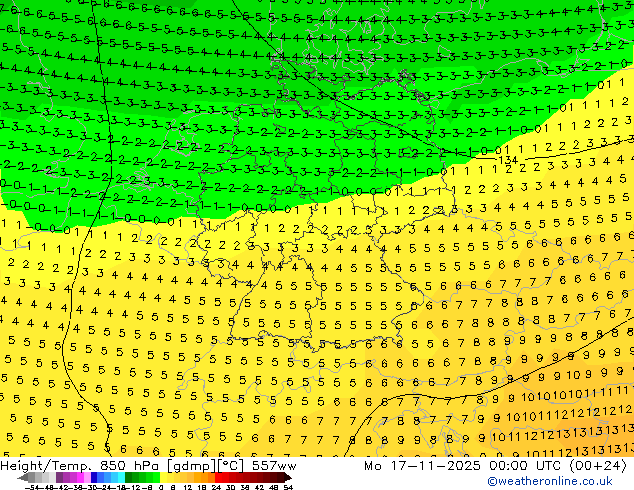Screen dimensions: 634x490
Task: Click the "557ww" model label text
Action: click(274, 466)
